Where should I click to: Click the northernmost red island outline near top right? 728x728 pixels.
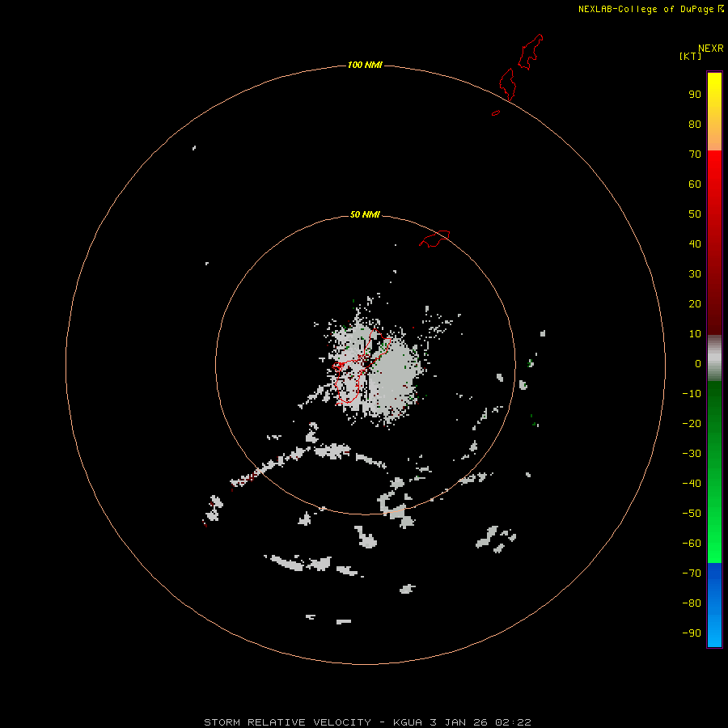pyautogui.click(x=530, y=52)
